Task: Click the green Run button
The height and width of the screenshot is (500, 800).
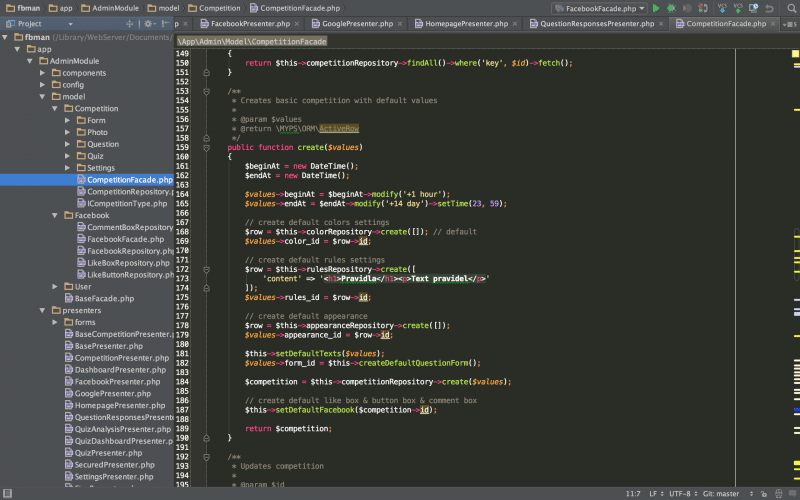Action: coord(656,7)
